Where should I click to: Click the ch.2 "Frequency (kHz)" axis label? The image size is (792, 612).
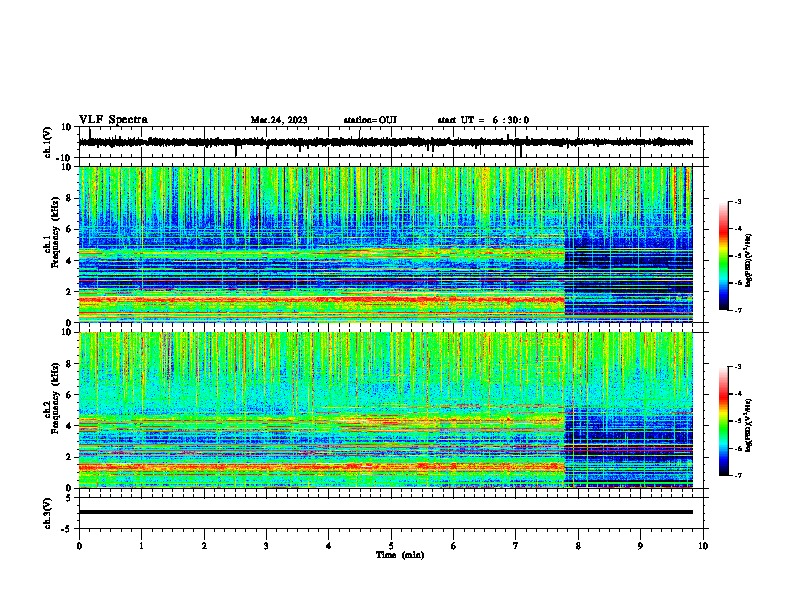pos(55,398)
